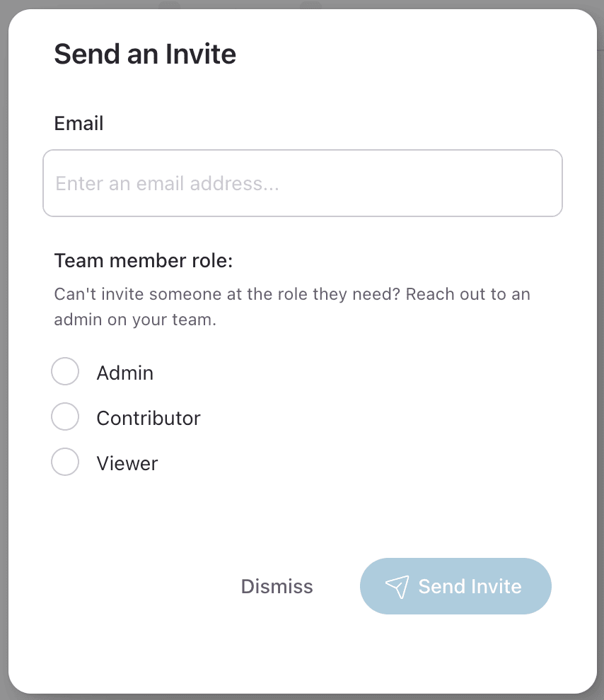Image resolution: width=604 pixels, height=700 pixels.
Task: Click the 'Enter an email address...' placeholder text
Action: click(168, 183)
